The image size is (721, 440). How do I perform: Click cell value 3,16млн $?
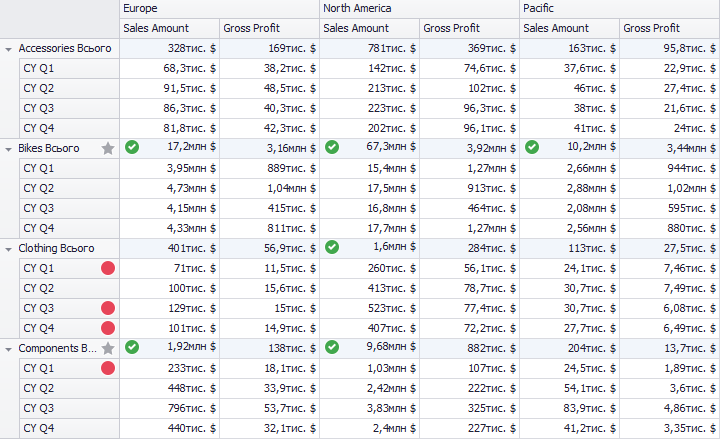coord(292,149)
